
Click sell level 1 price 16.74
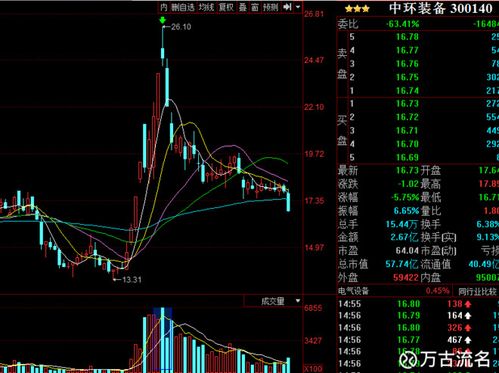coord(407,90)
